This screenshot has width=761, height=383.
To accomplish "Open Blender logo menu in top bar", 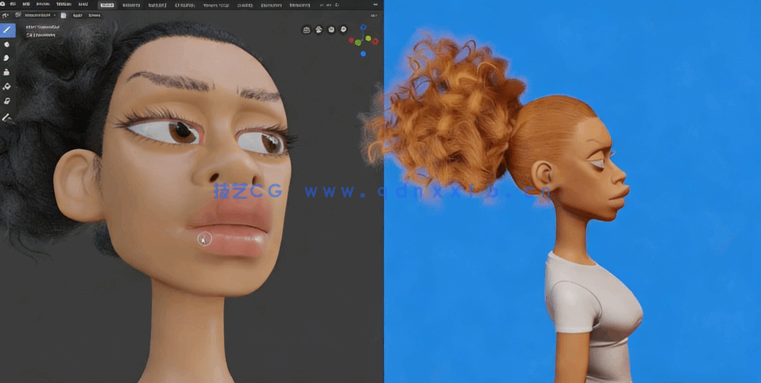I will [3, 4].
